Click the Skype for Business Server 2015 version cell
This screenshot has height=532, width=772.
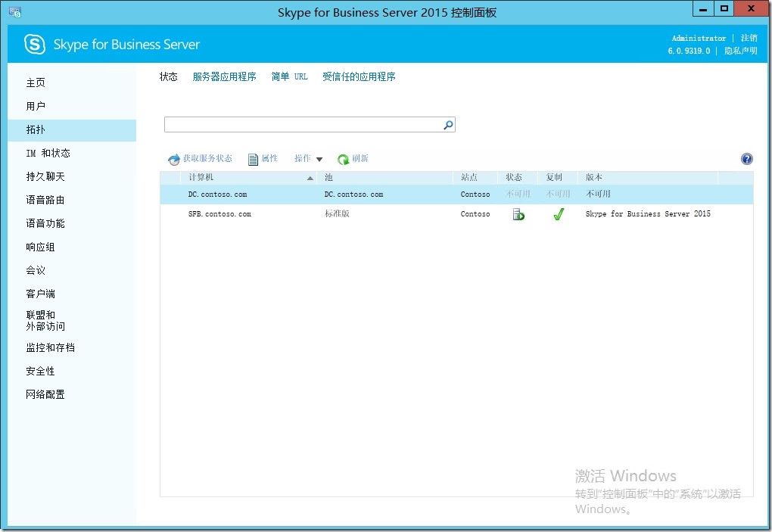click(648, 213)
